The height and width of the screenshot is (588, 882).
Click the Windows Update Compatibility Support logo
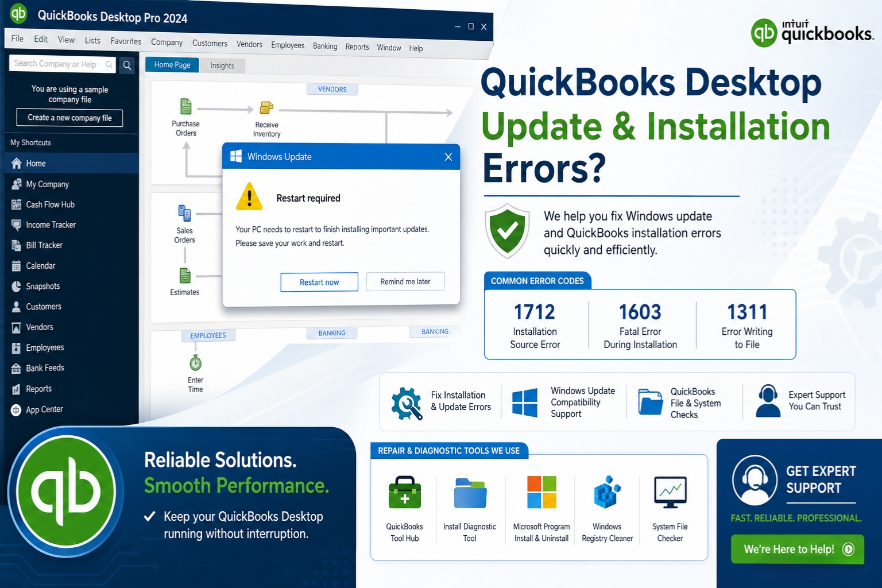(x=525, y=402)
